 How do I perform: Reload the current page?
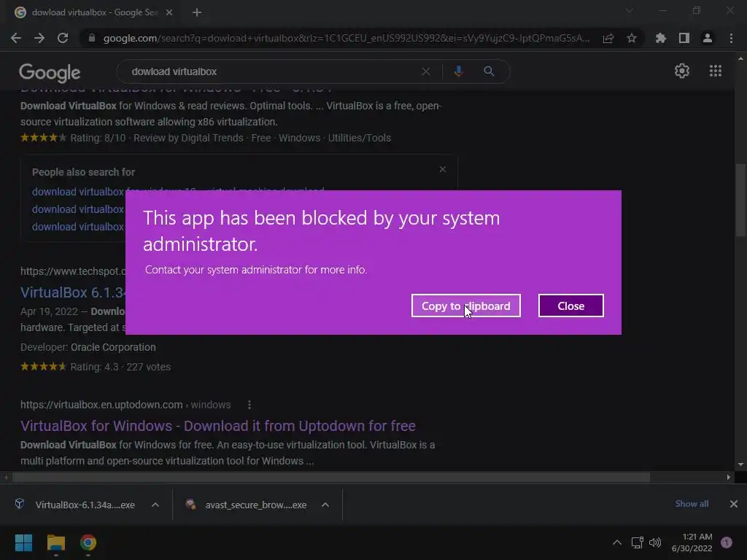click(63, 38)
